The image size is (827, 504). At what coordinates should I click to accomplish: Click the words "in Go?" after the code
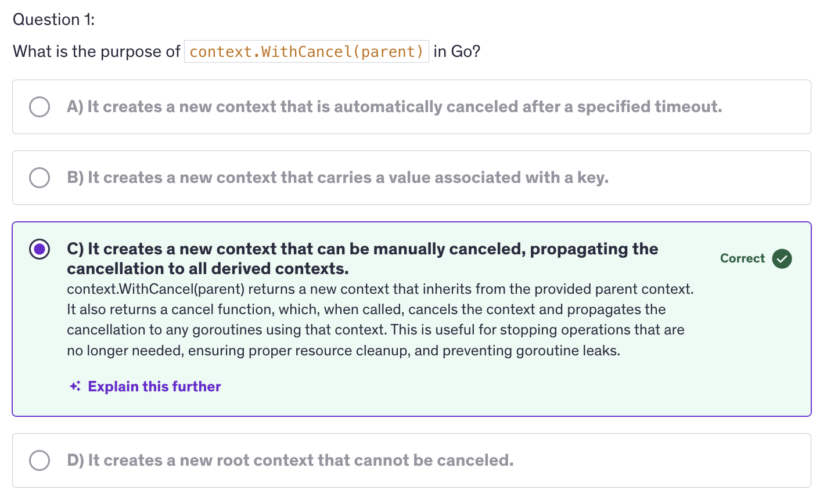pyautogui.click(x=457, y=52)
